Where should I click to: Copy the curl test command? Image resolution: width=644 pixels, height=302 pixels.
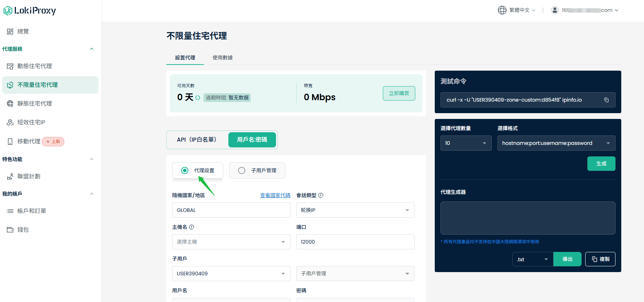point(606,100)
